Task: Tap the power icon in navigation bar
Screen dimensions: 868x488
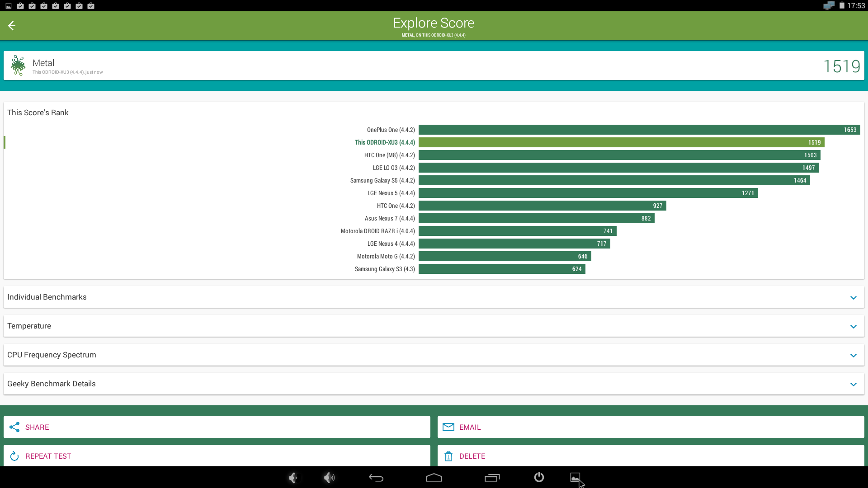Action: 539,477
